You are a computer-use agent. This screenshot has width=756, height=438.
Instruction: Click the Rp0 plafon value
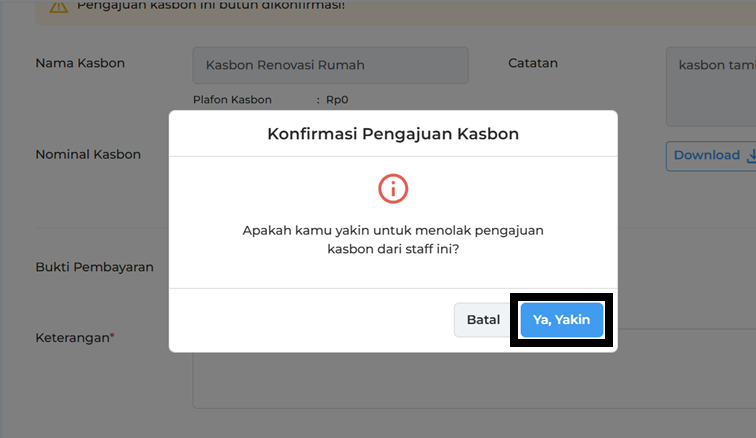click(x=336, y=100)
